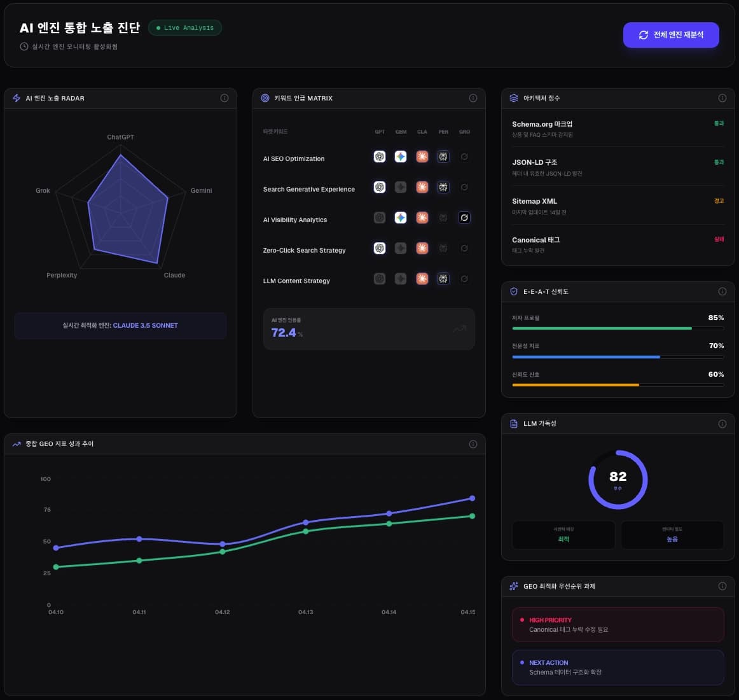Click the Grok label on the radar
Screen dimensions: 739x700
(43, 190)
